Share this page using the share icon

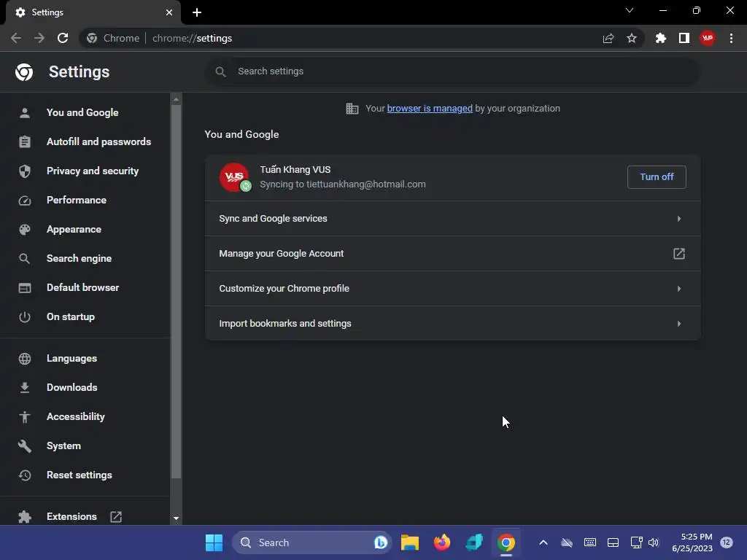pyautogui.click(x=608, y=38)
